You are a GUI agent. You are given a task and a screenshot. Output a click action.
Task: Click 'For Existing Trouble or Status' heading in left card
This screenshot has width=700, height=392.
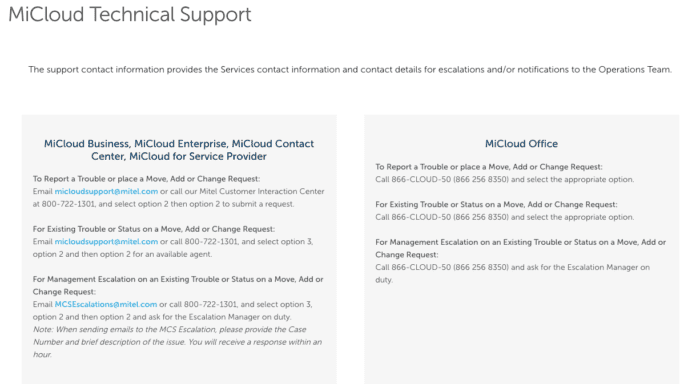(154, 229)
